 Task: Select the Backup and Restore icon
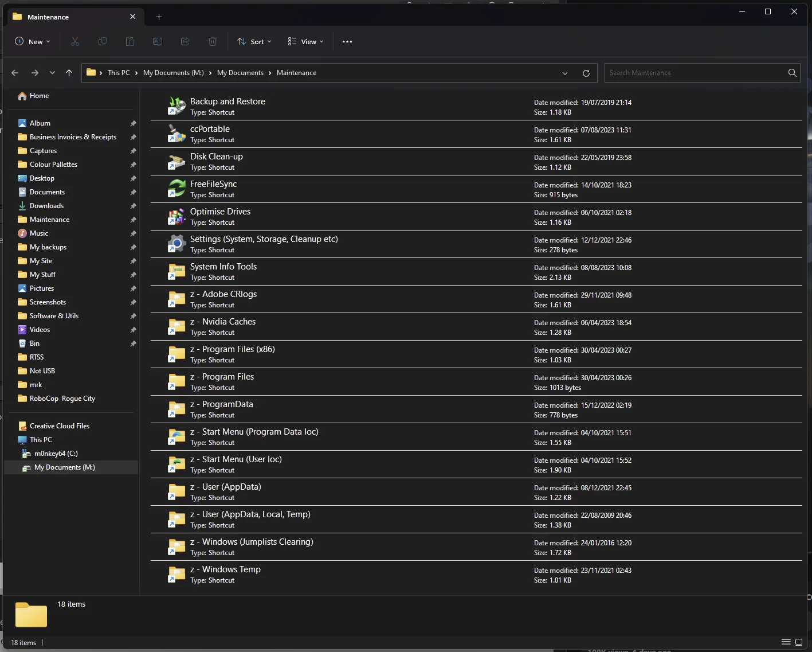click(176, 106)
